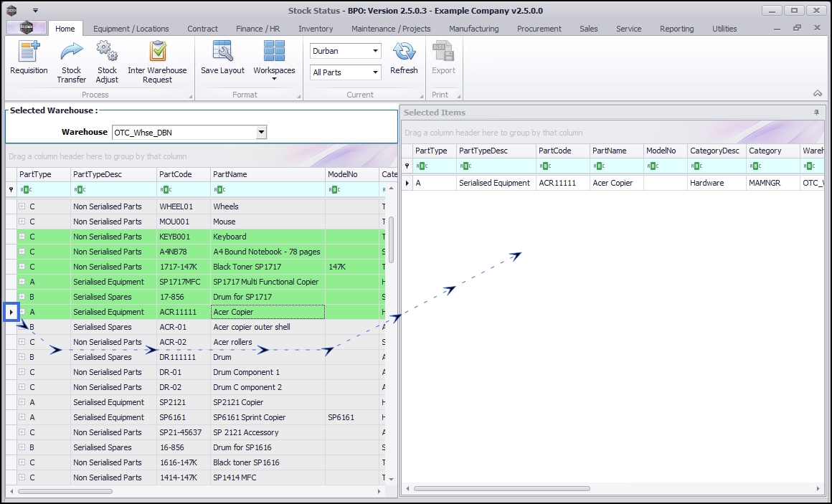Open the Reporting tab
This screenshot has width=832, height=504.
(x=676, y=29)
